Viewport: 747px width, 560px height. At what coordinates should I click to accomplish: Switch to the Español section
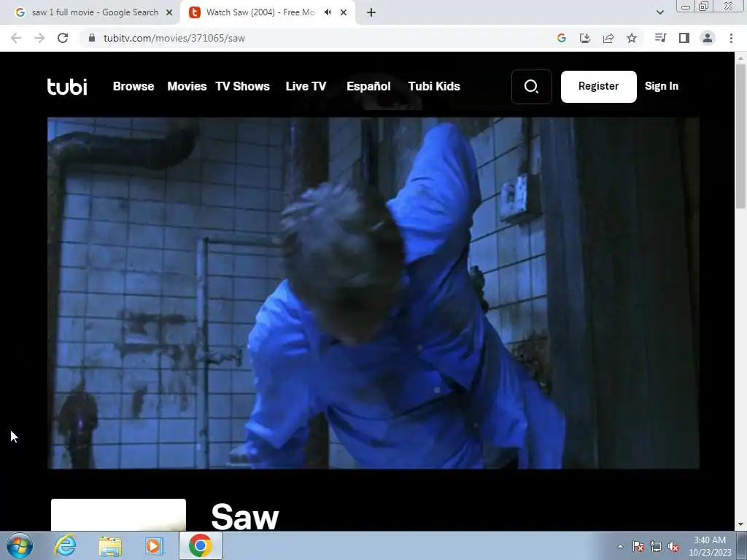click(x=368, y=86)
